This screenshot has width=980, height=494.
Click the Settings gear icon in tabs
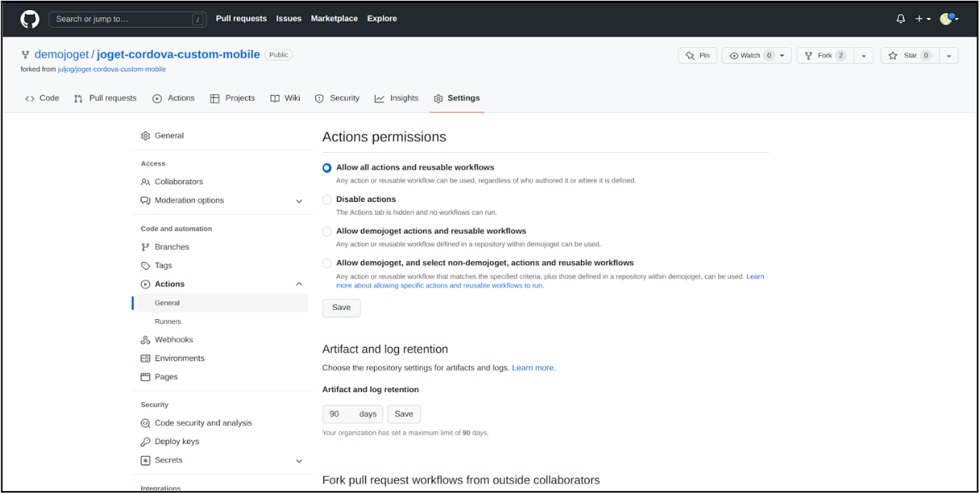(438, 99)
